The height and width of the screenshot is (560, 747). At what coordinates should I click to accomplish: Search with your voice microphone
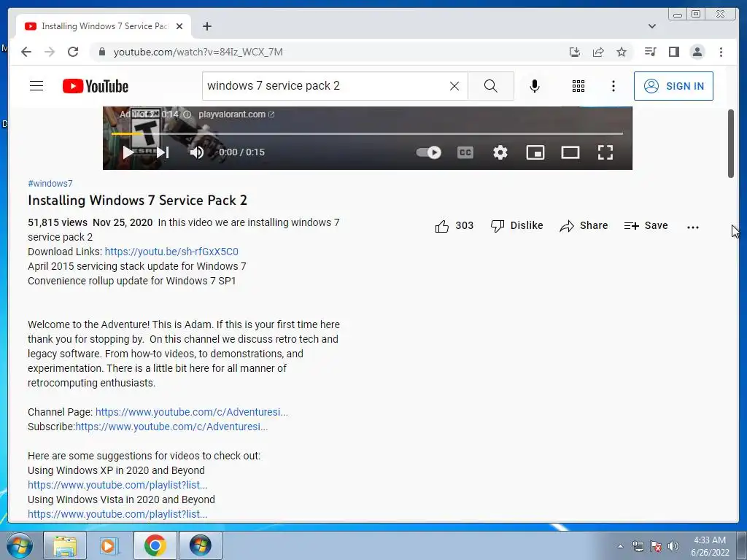pyautogui.click(x=535, y=86)
